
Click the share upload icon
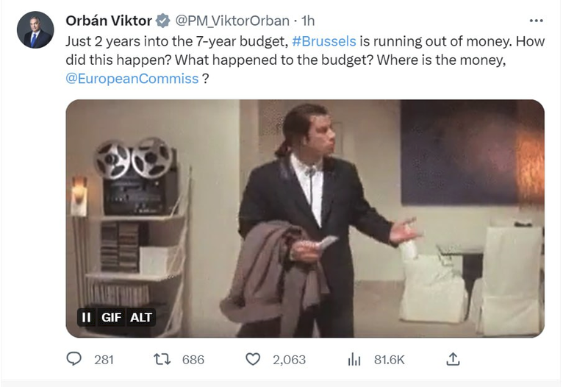[x=453, y=359]
